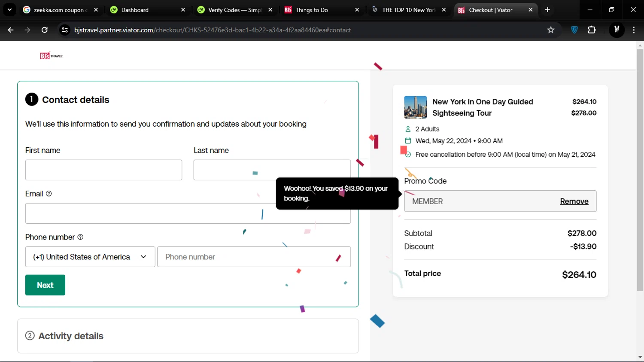Viewport: 644px width, 362px height.
Task: Close the Things to Do tab
Action: click(357, 10)
